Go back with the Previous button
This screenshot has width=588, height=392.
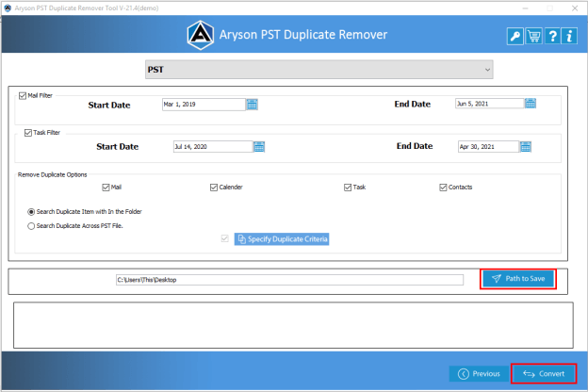479,373
